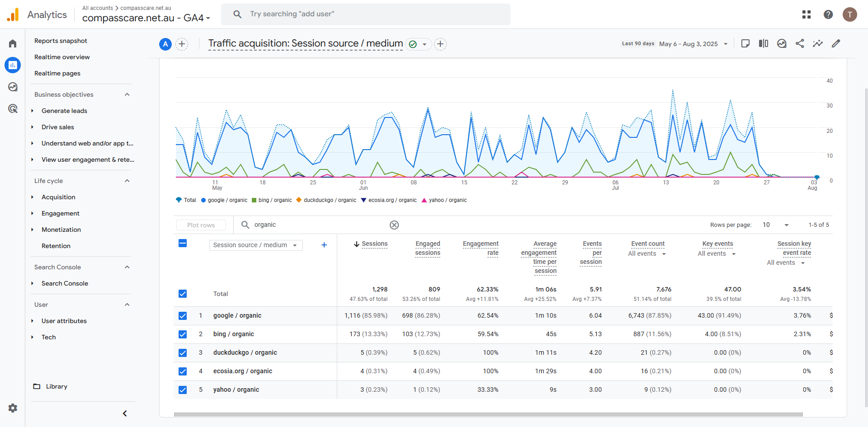
Task: Open the property selector compasscare.net.au - GA4
Action: click(146, 18)
